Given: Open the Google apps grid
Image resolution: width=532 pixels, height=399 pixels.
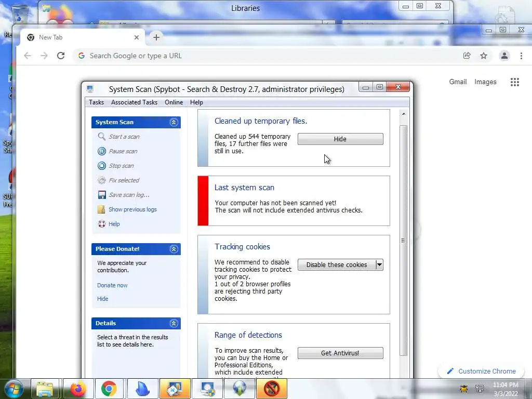Looking at the screenshot, I should [x=515, y=82].
